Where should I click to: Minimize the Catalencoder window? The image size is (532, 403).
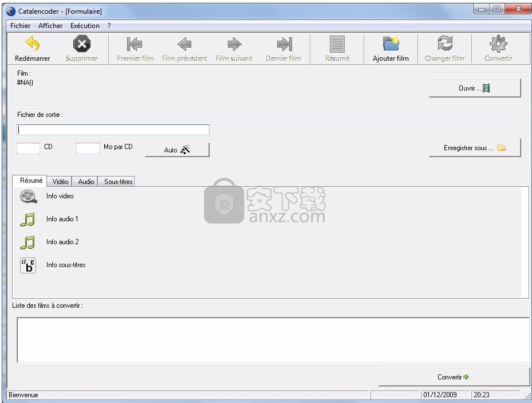point(481,9)
